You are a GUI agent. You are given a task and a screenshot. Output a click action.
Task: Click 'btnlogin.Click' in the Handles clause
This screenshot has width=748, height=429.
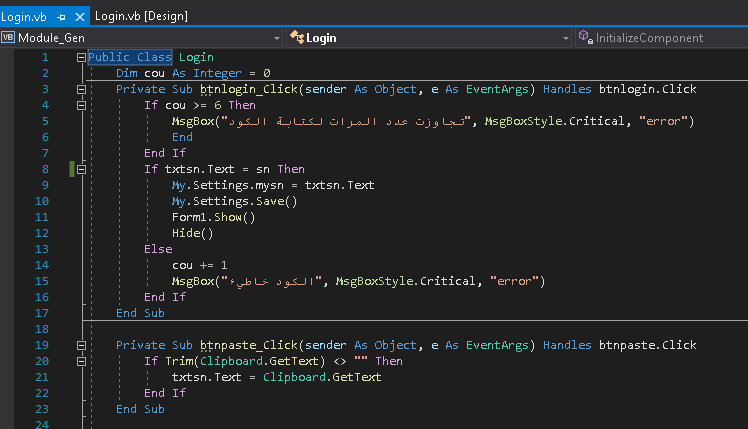pos(647,89)
